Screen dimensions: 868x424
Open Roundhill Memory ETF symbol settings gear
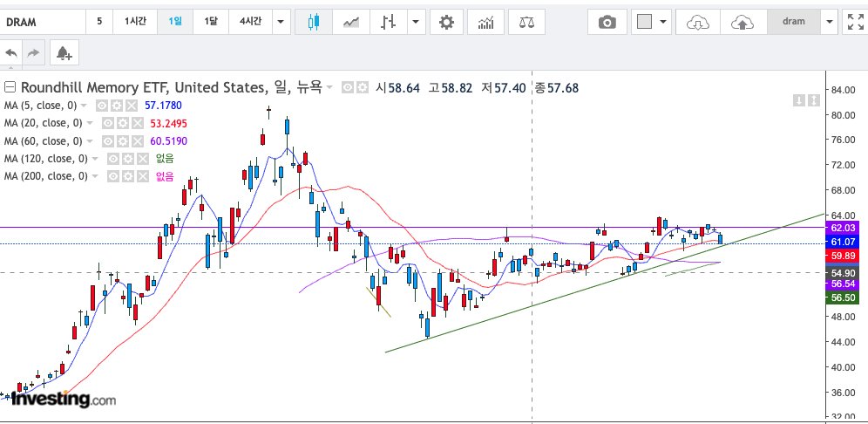pyautogui.click(x=362, y=87)
